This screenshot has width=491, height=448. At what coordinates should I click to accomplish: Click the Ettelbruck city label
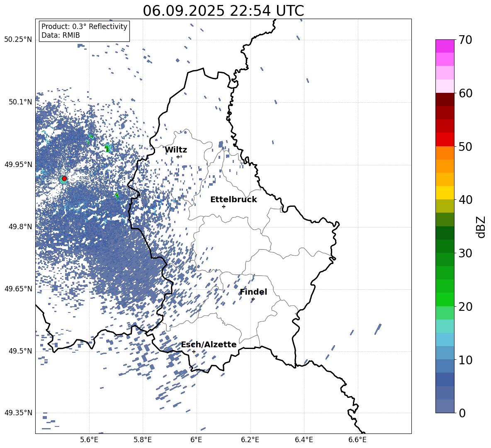pyautogui.click(x=233, y=200)
